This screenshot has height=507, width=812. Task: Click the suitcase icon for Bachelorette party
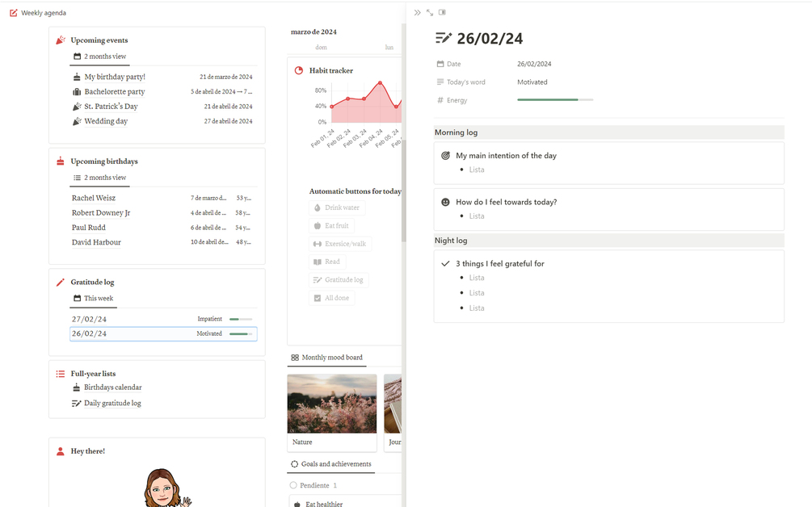click(77, 91)
